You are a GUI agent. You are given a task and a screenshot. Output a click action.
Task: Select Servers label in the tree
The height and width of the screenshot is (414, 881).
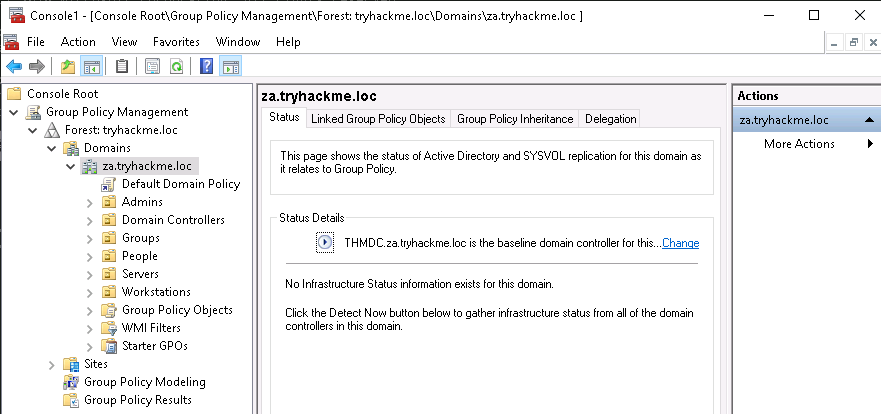point(140,274)
